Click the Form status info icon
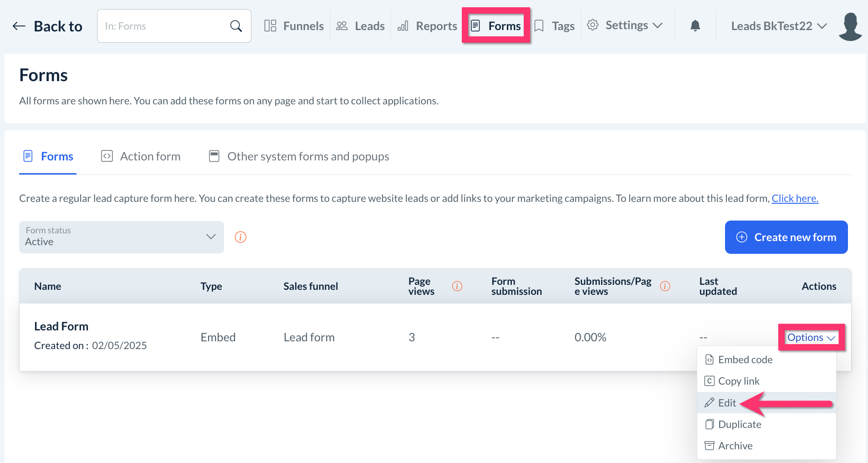Image resolution: width=868 pixels, height=463 pixels. tap(240, 237)
